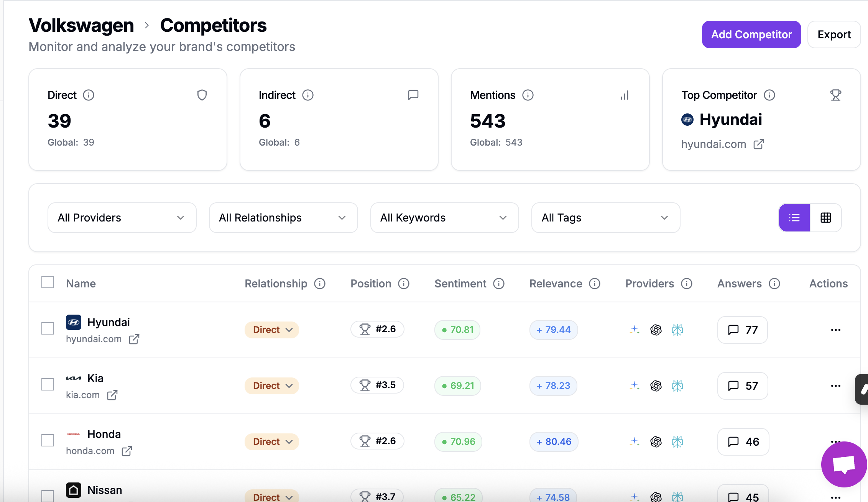
Task: View Kia's 57 answers
Action: click(x=743, y=386)
